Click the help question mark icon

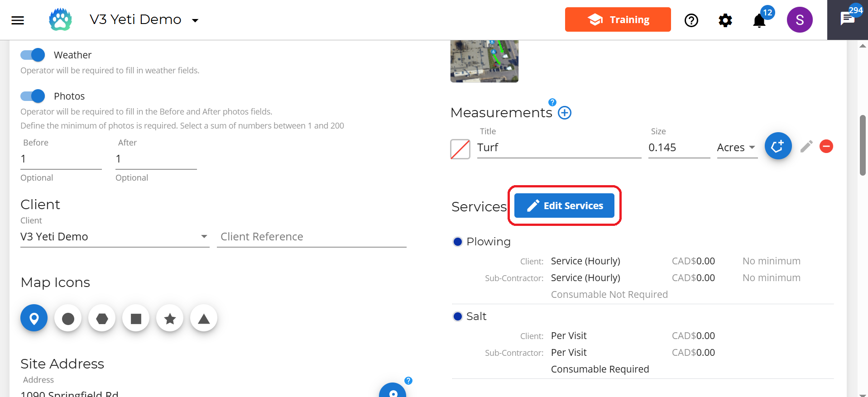(691, 20)
